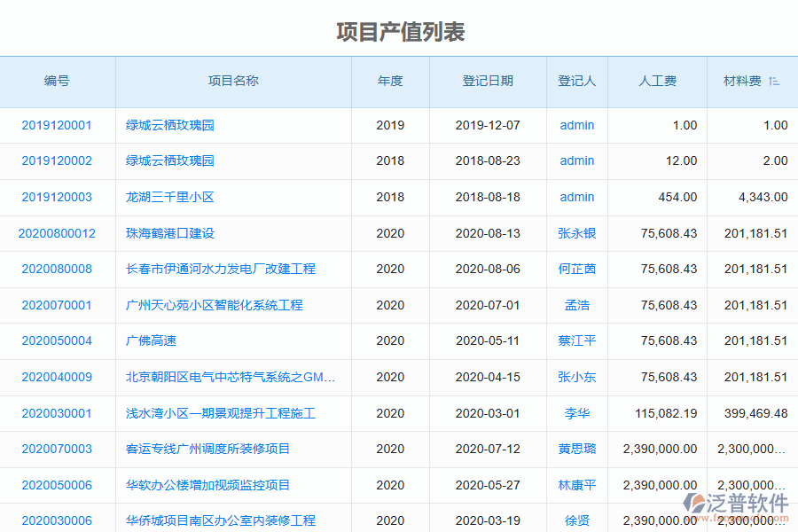
Task: Click the 年度 column header
Action: click(390, 81)
